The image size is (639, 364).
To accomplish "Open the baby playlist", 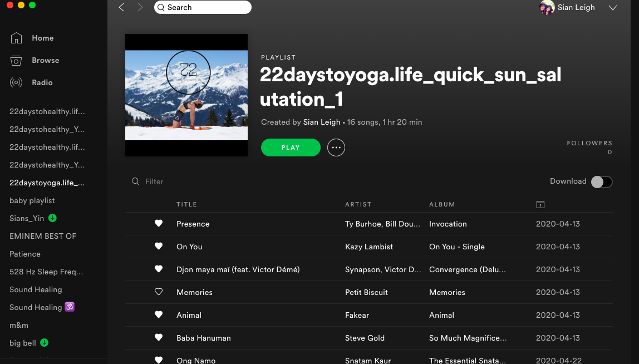I will tap(32, 200).
